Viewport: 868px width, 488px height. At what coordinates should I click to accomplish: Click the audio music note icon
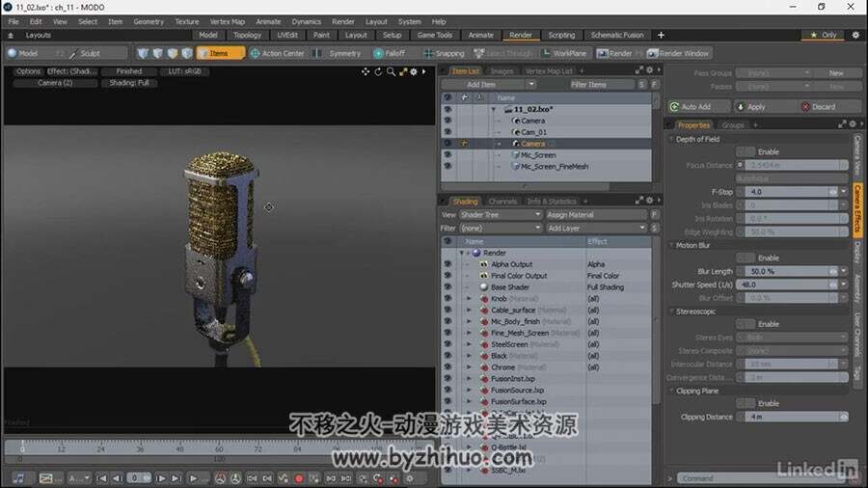coord(18,478)
